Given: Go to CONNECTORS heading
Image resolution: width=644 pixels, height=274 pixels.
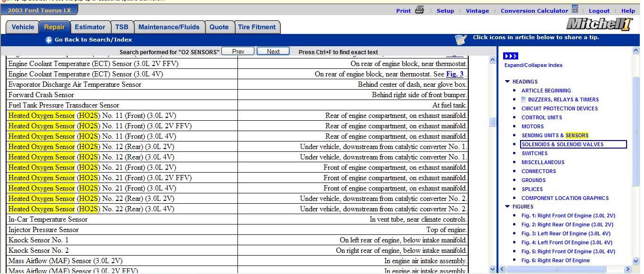Looking at the screenshot, I should click(x=538, y=171).
